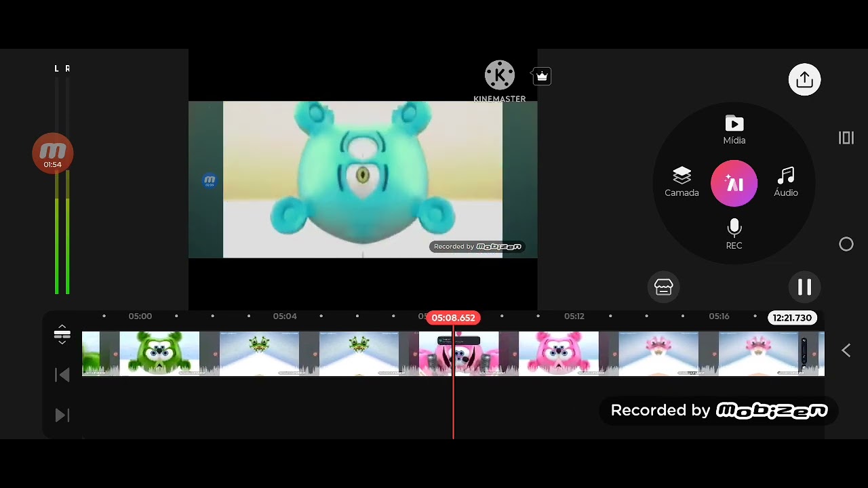Click the video preview area
868x488 pixels.
(363, 180)
